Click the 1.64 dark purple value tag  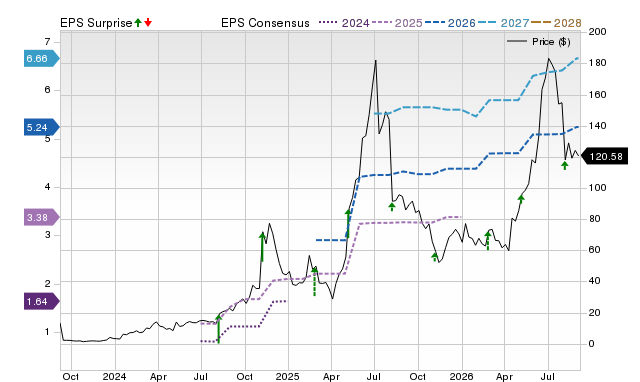pyautogui.click(x=42, y=302)
